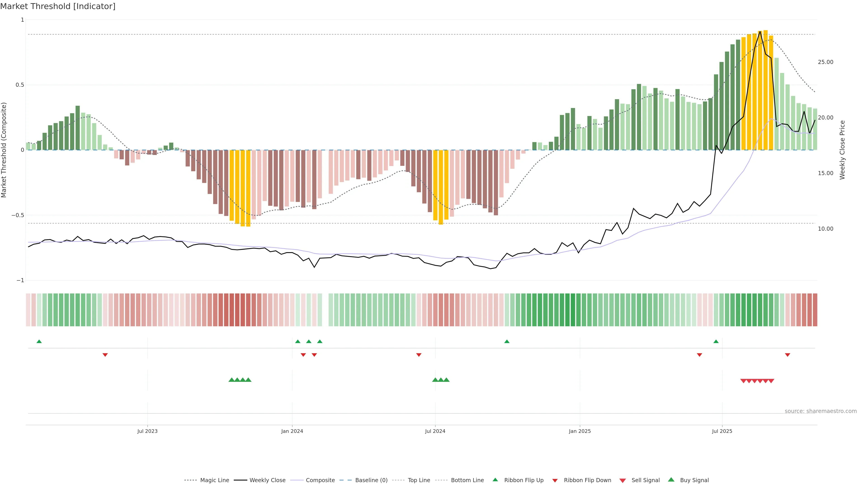Image resolution: width=868 pixels, height=488 pixels.
Task: Click the Market Threshold [Indicator] chart title
Action: (x=58, y=6)
